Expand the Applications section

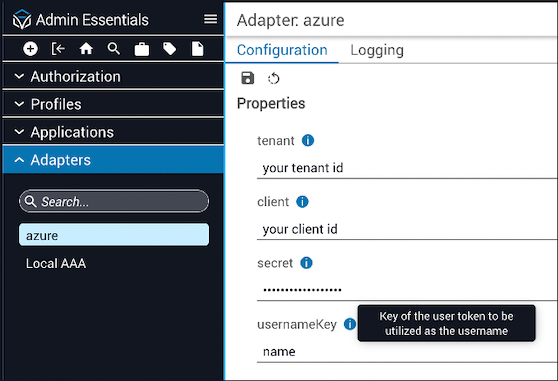tap(113, 132)
